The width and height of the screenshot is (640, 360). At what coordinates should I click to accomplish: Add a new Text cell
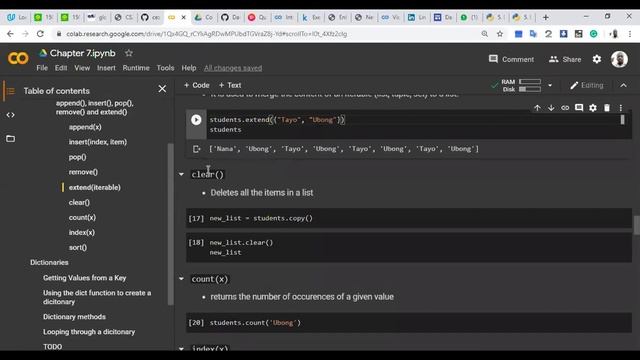[230, 85]
